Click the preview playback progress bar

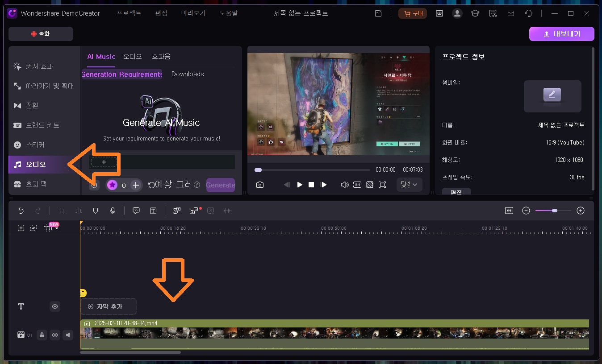pyautogui.click(x=312, y=170)
